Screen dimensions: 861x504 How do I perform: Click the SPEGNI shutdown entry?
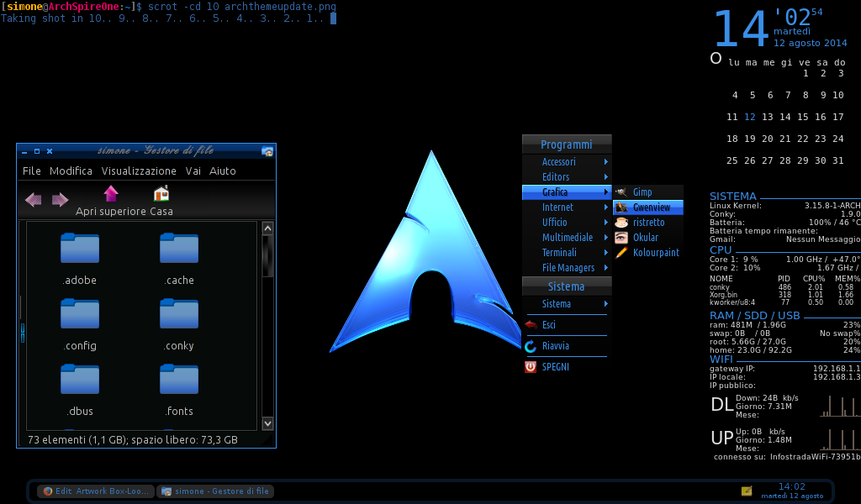(567, 367)
